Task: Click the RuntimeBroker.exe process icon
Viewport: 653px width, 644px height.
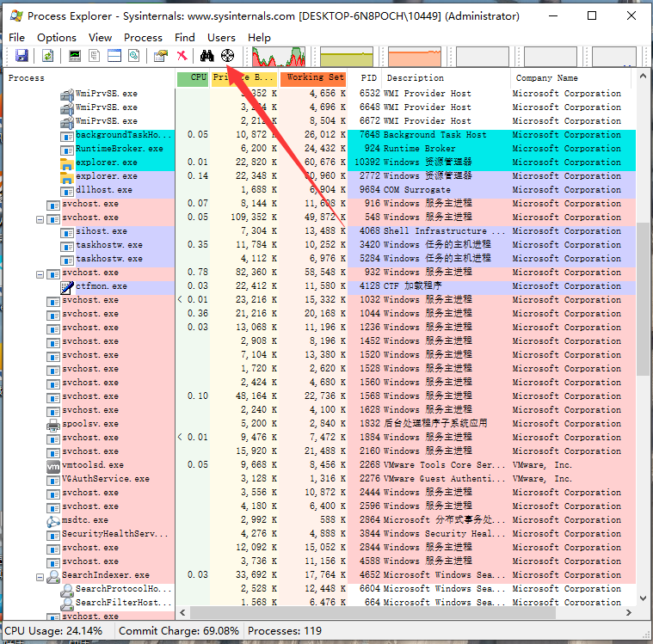Action: tap(66, 150)
